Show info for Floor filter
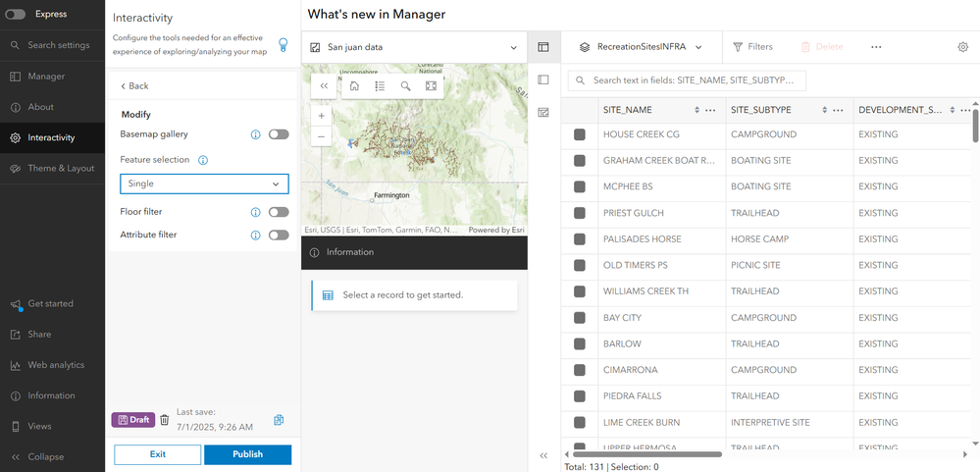 pyautogui.click(x=255, y=212)
